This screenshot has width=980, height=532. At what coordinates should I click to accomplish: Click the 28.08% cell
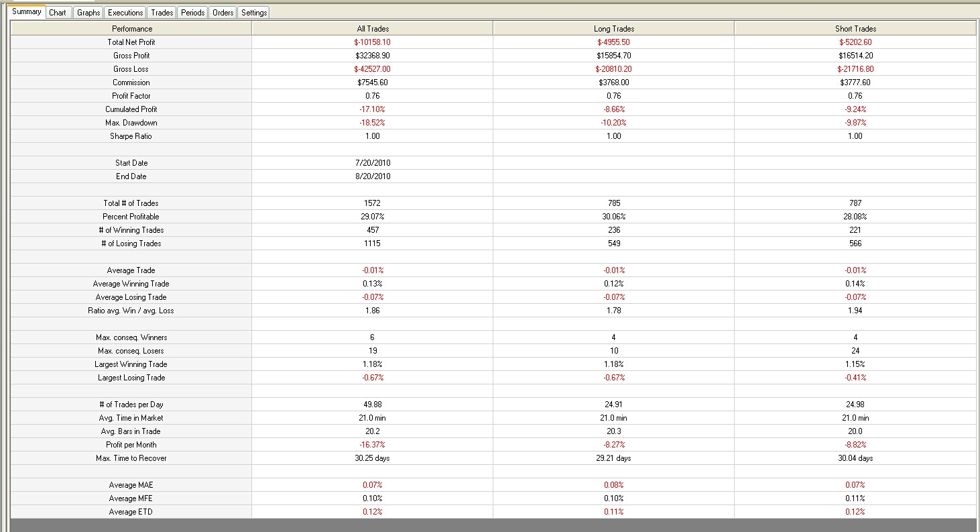coord(855,217)
